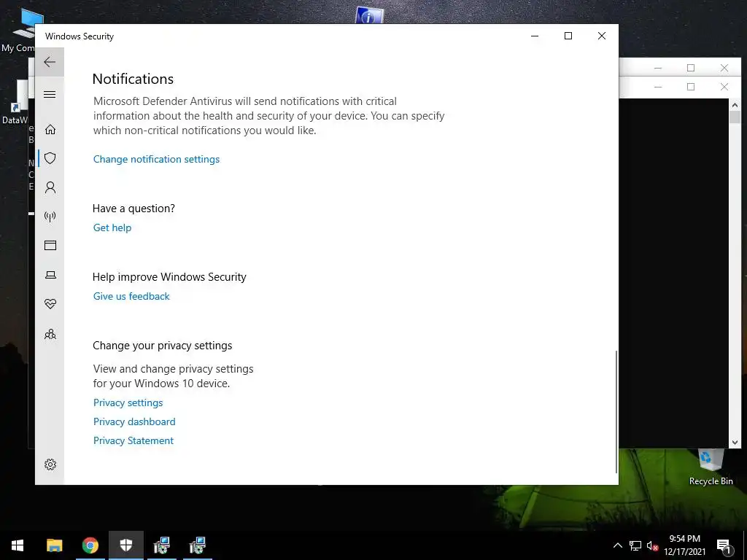Image resolution: width=747 pixels, height=560 pixels.
Task: Click the Get help link
Action: pyautogui.click(x=112, y=227)
